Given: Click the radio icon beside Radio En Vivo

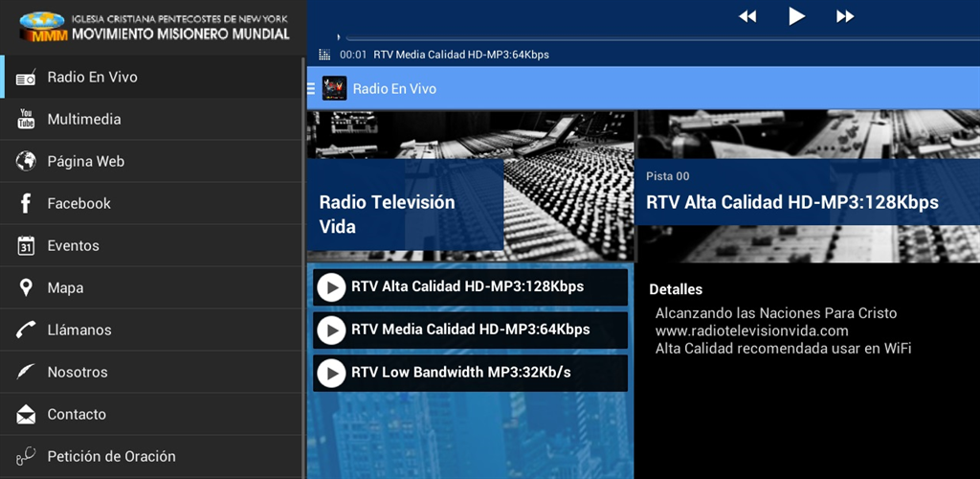Looking at the screenshot, I should (x=26, y=78).
